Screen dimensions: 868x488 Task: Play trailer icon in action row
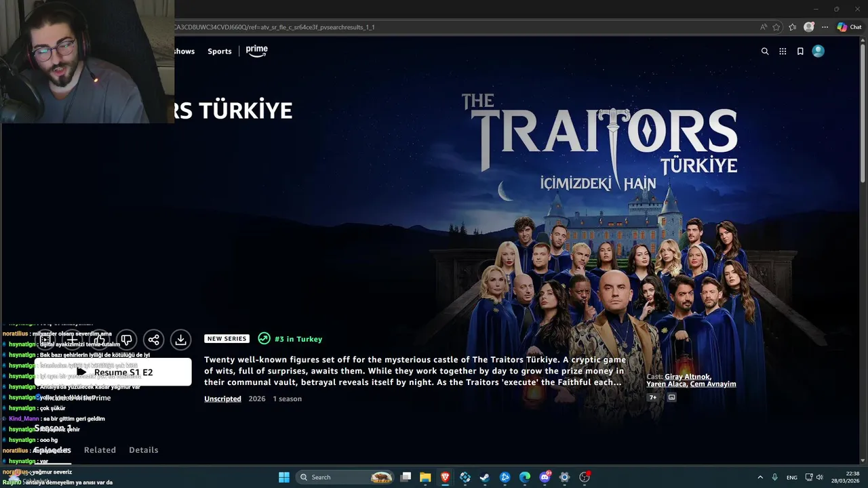[45, 340]
